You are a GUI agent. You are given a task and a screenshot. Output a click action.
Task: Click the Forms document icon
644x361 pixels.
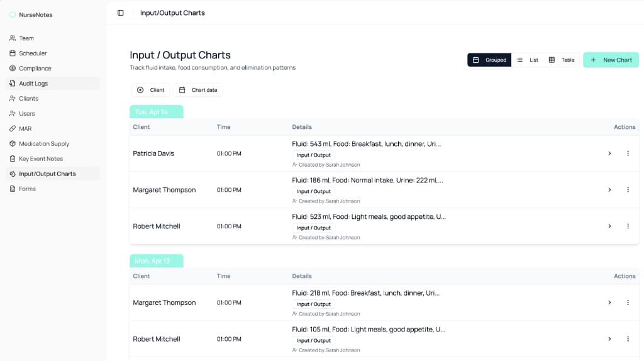click(x=13, y=189)
